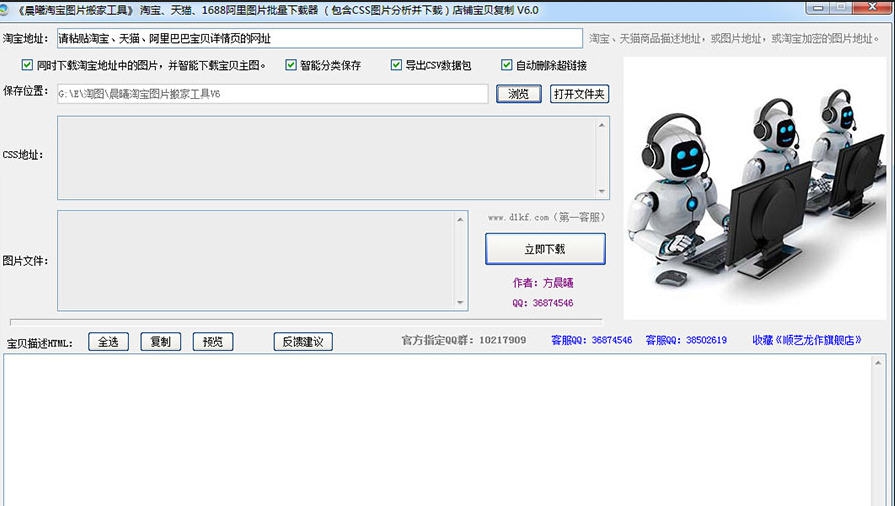
Task: Minimize the window
Action: 819,7
